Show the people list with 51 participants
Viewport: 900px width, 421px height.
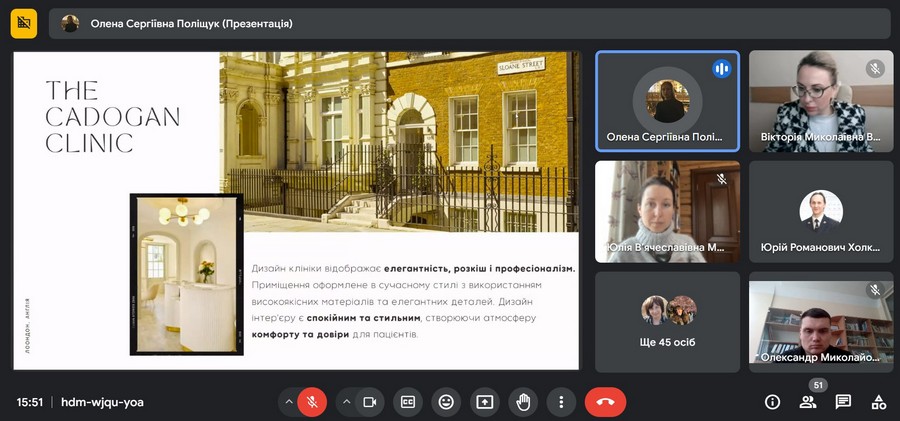(808, 402)
